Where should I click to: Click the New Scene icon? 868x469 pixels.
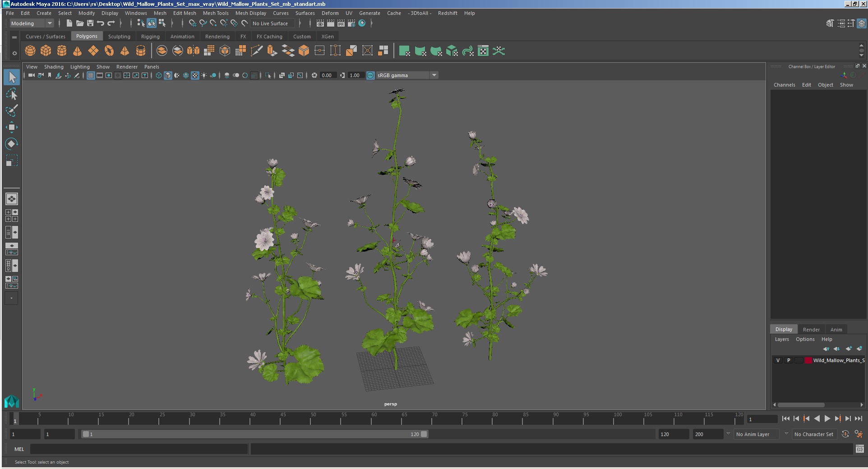tap(69, 23)
